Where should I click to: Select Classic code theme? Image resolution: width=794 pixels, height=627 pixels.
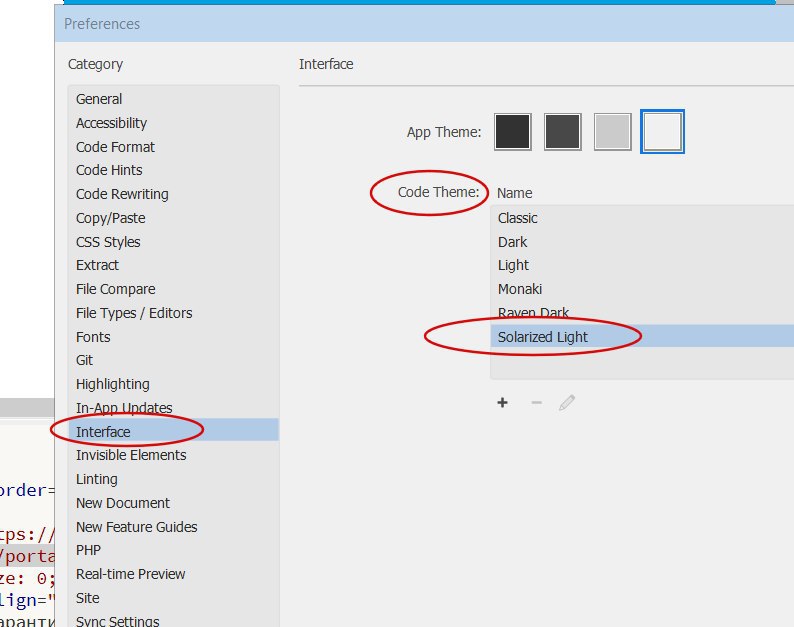click(518, 218)
